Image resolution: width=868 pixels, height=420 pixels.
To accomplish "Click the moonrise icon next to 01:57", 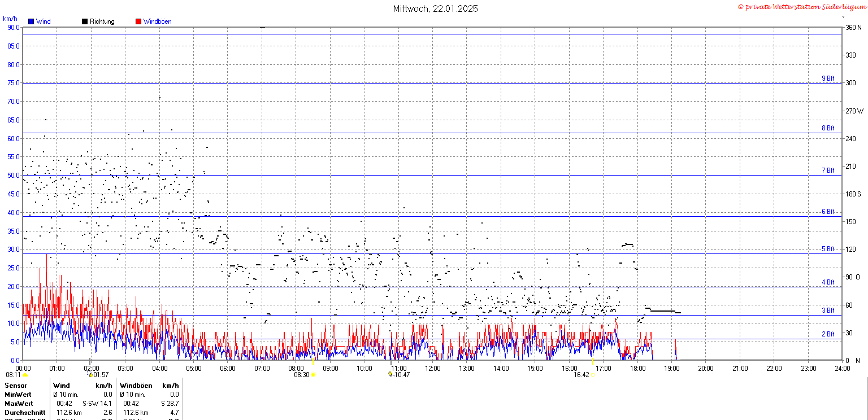I will [x=90, y=374].
